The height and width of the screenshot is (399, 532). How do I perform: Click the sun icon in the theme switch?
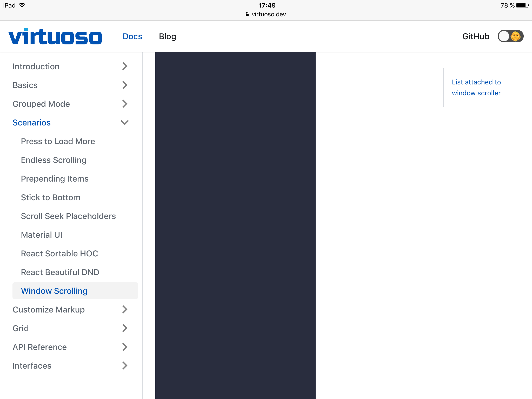pyautogui.click(x=516, y=36)
